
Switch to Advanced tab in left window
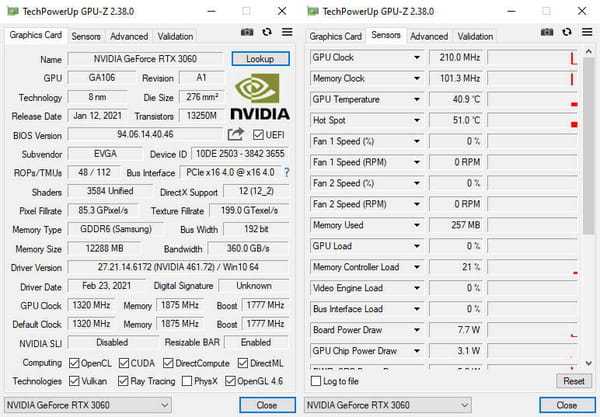point(129,36)
